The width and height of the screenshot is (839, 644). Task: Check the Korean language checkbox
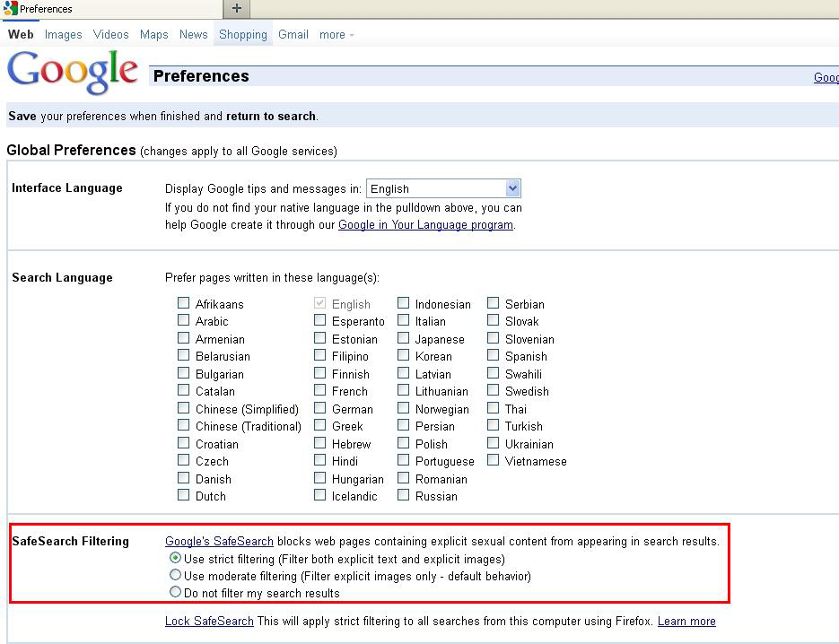pos(404,355)
